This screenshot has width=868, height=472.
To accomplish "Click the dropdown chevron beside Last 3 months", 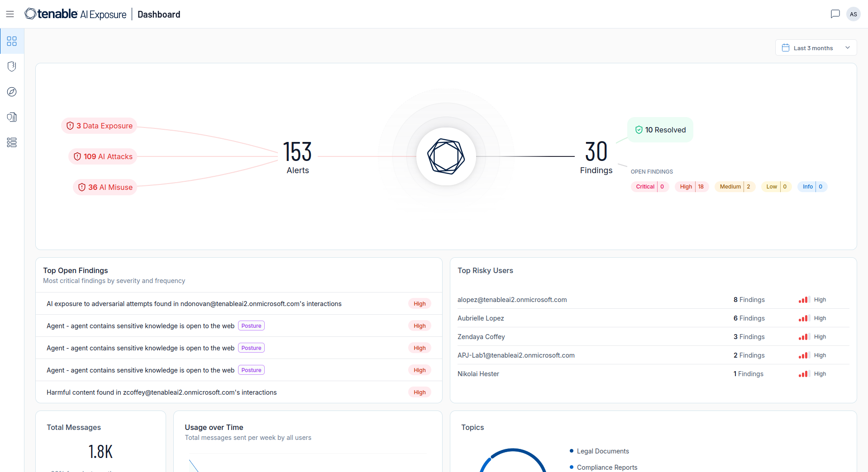I will (x=848, y=47).
